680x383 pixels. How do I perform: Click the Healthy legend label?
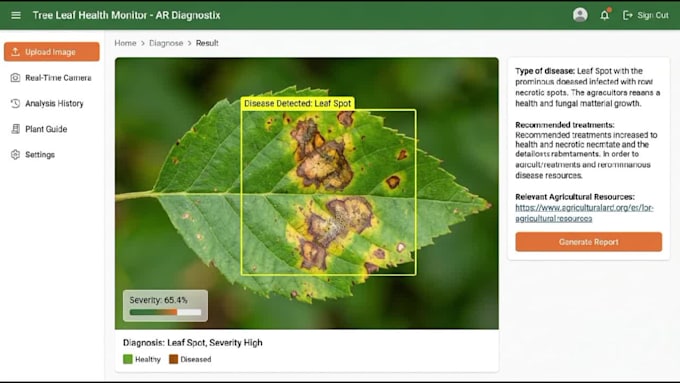click(147, 359)
